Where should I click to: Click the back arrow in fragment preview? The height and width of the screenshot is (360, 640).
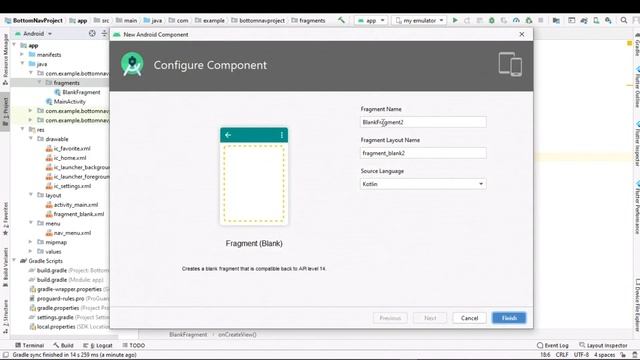228,135
